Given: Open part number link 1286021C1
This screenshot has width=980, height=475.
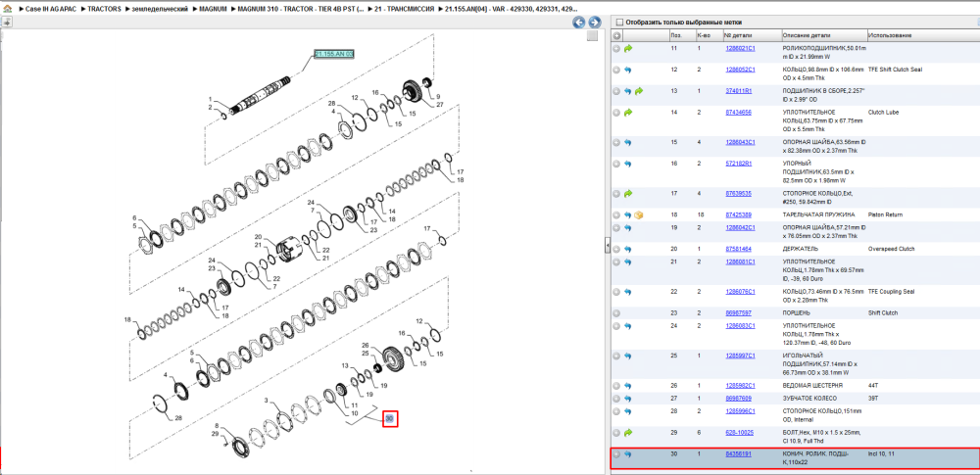Looking at the screenshot, I should click(x=740, y=48).
